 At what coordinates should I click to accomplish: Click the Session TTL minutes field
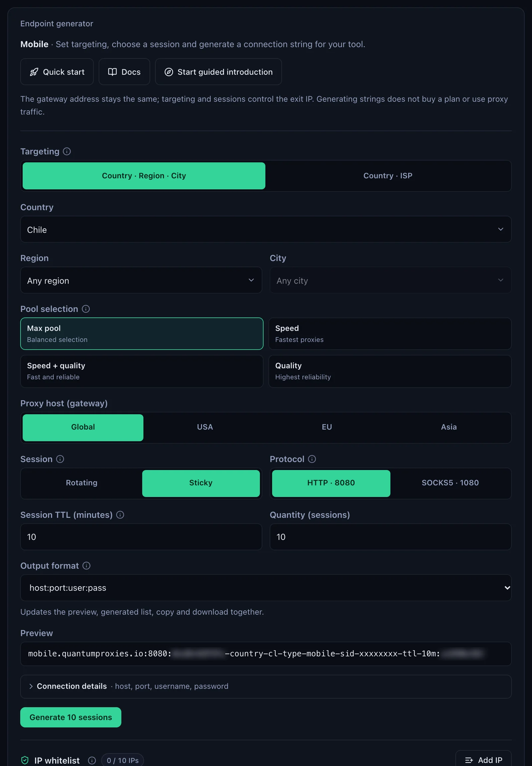pos(141,537)
